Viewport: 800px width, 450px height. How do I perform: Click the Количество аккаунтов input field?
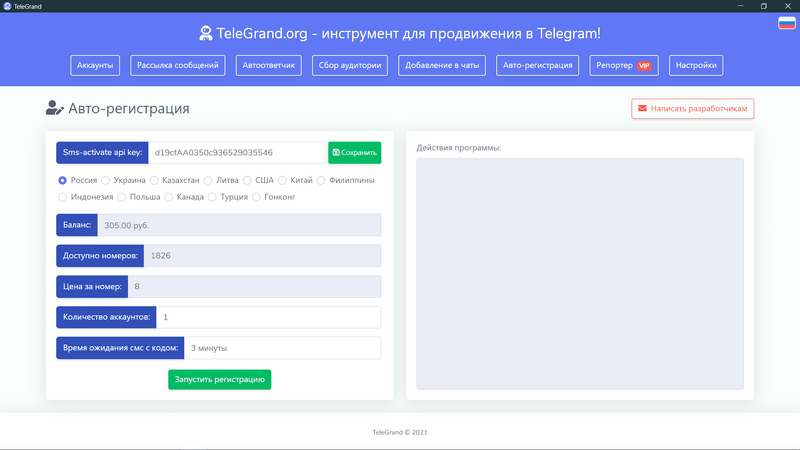coord(268,317)
